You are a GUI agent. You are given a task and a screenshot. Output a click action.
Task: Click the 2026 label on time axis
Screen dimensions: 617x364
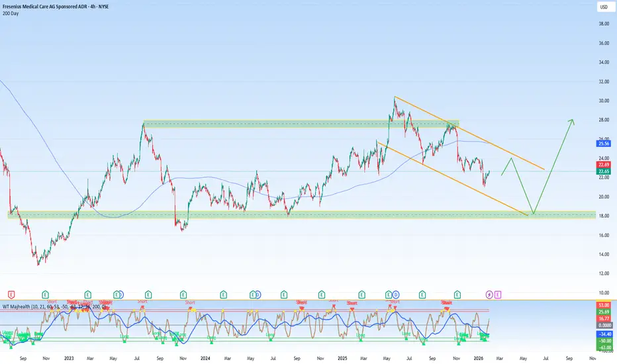tap(479, 359)
